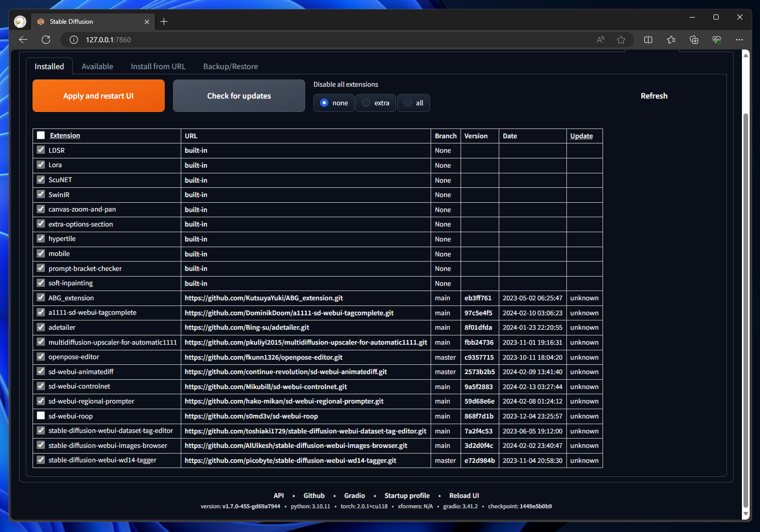Viewport: 760px width, 532px height.
Task: Open the Install from URL tab
Action: pyautogui.click(x=158, y=66)
